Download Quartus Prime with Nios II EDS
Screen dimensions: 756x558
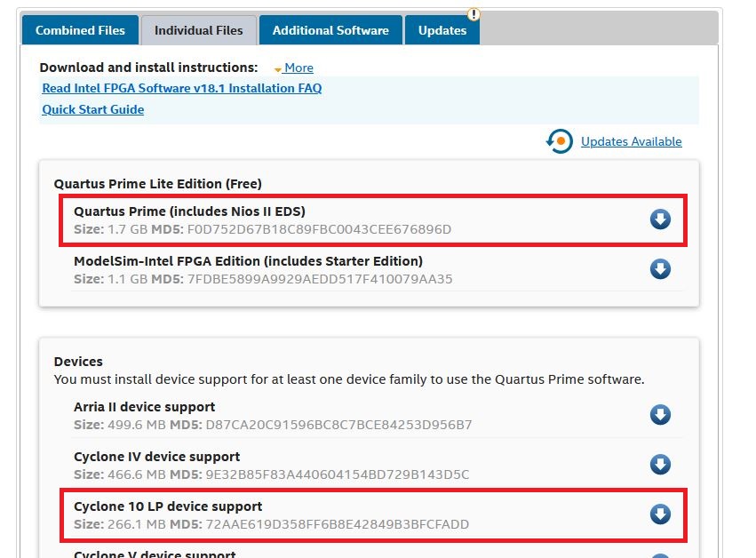point(659,219)
